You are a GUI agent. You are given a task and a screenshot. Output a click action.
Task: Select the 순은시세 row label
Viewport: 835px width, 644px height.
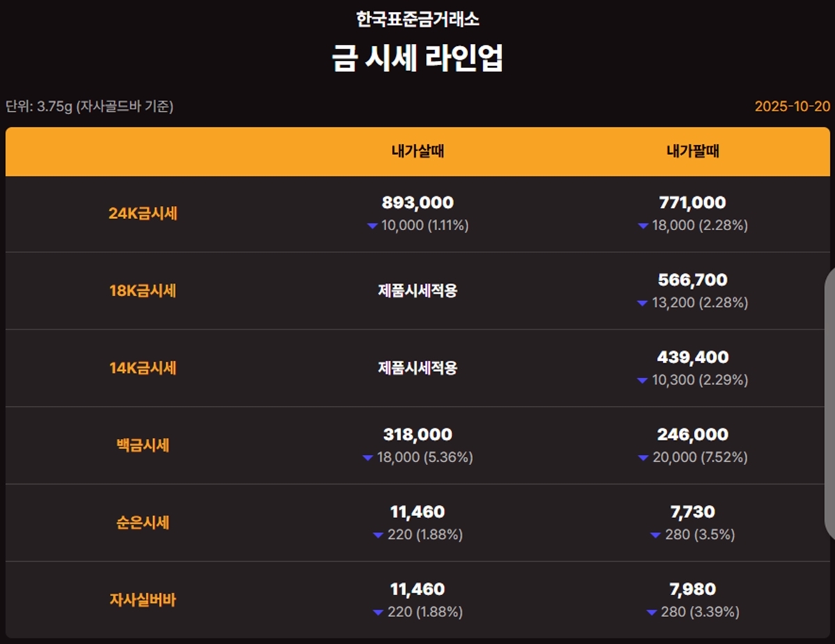(143, 522)
